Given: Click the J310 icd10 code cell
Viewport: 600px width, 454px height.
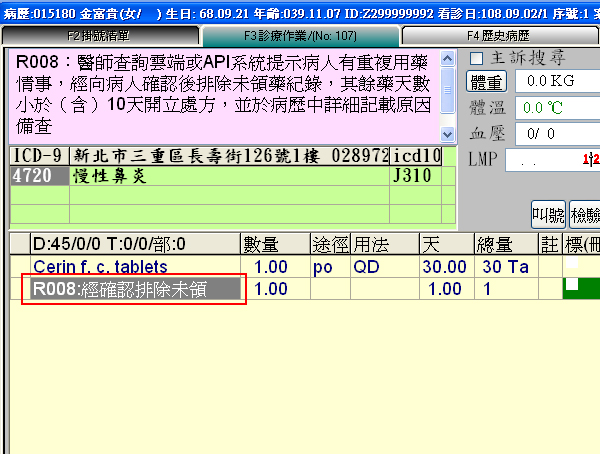Looking at the screenshot, I should coord(414,175).
